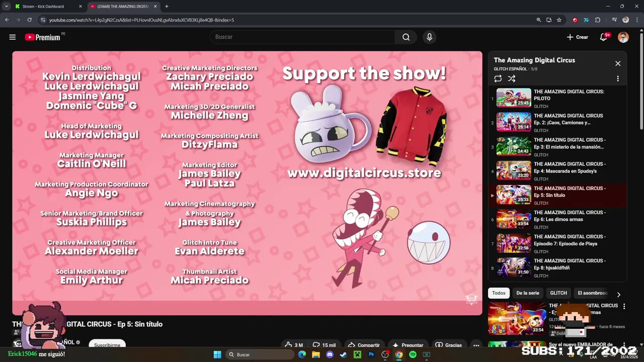Open more actions ellipsis below video
This screenshot has height=362, width=644.
476,345
